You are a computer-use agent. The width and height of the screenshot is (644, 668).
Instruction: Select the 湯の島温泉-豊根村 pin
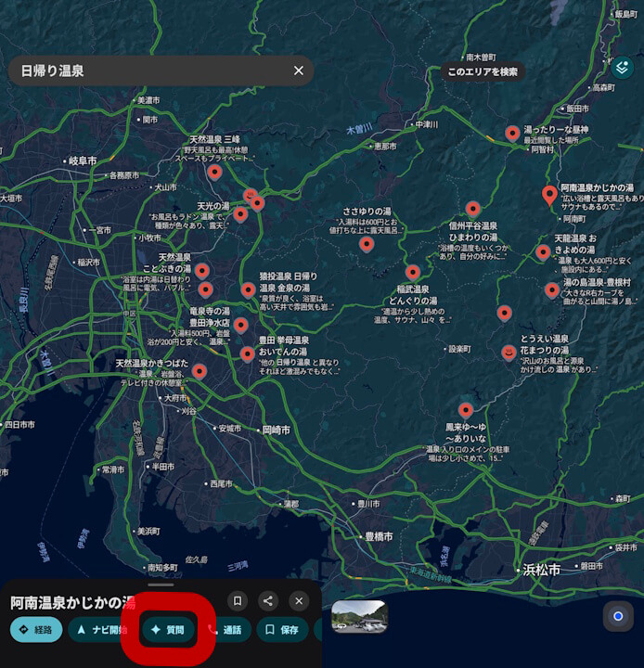(x=552, y=290)
